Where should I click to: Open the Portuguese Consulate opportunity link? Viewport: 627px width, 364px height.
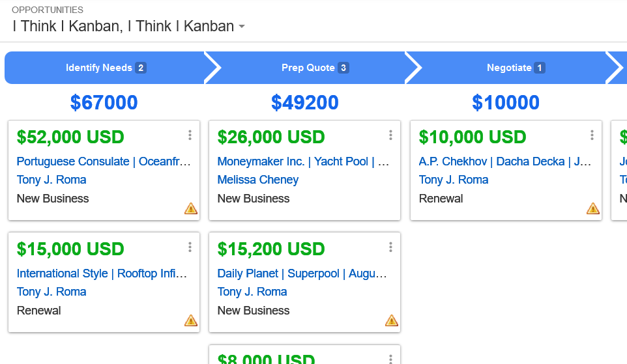tap(104, 161)
